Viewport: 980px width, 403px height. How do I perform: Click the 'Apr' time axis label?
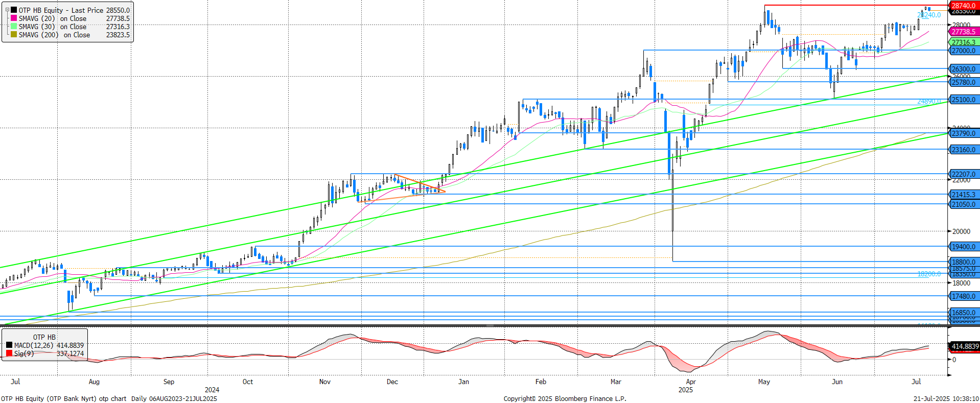point(691,382)
